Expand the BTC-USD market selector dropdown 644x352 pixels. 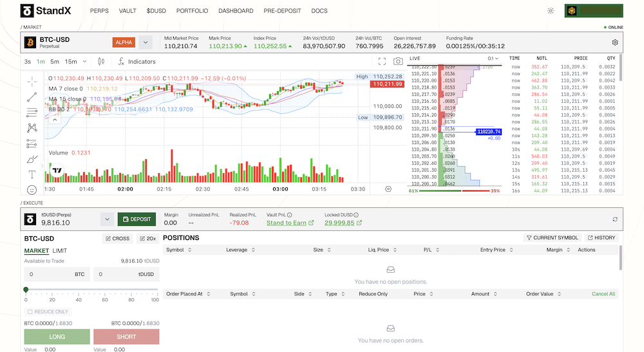[146, 42]
